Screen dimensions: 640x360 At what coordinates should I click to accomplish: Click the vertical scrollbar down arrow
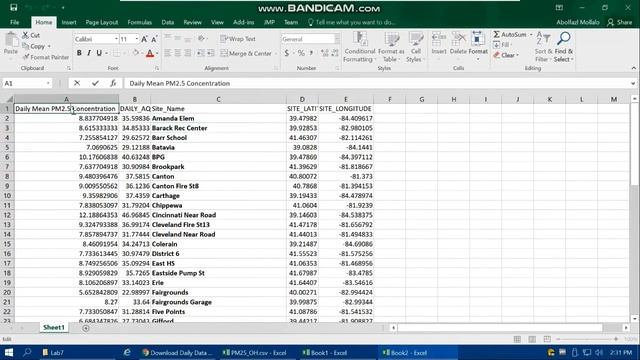click(x=634, y=319)
